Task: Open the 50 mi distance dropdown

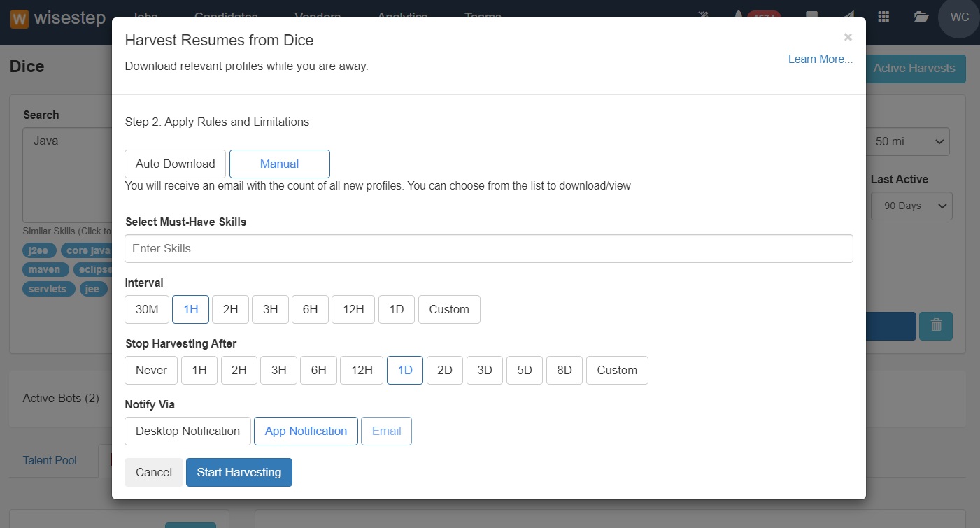Action: pos(908,141)
